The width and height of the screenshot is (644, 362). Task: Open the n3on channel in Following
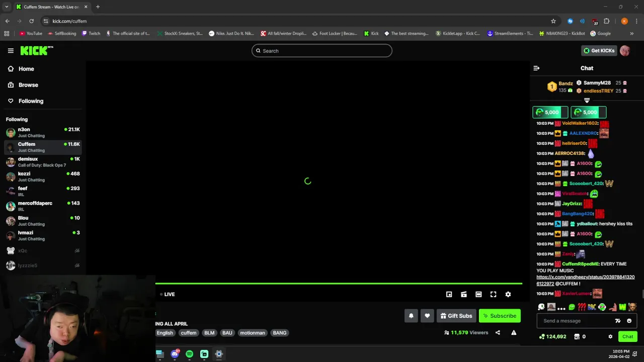point(43,132)
